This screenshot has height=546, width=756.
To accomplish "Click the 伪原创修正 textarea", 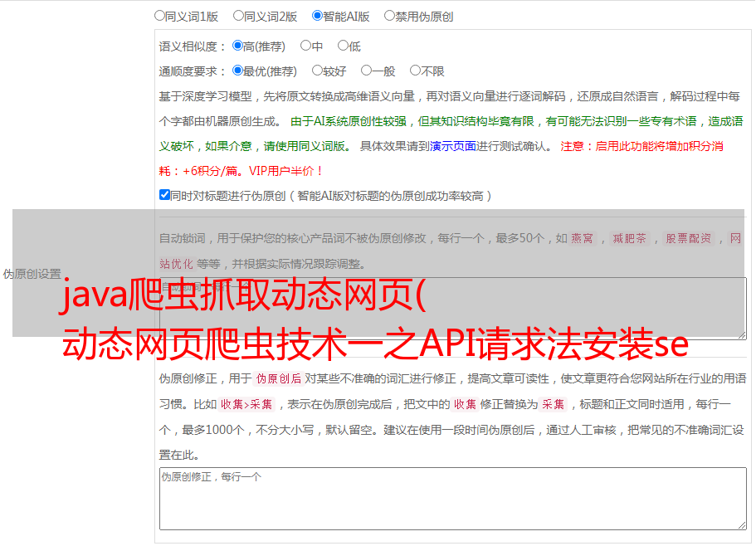I will click(452, 498).
